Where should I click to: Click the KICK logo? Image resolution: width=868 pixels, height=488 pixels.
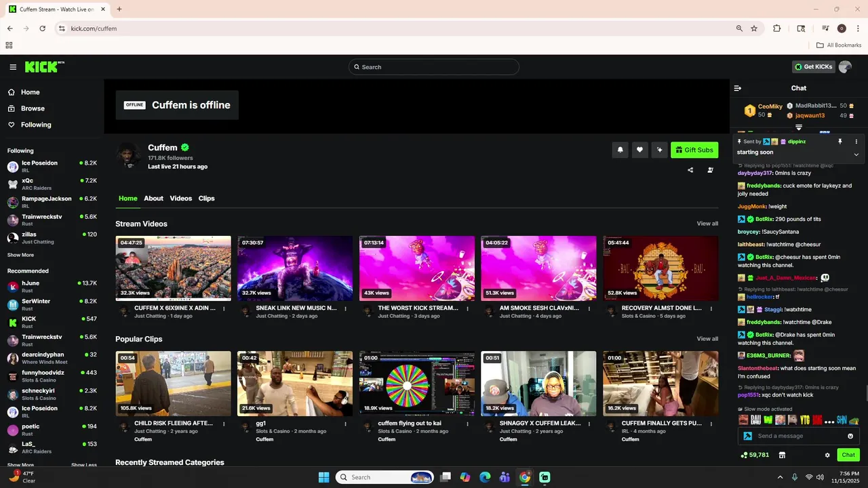pyautogui.click(x=43, y=66)
